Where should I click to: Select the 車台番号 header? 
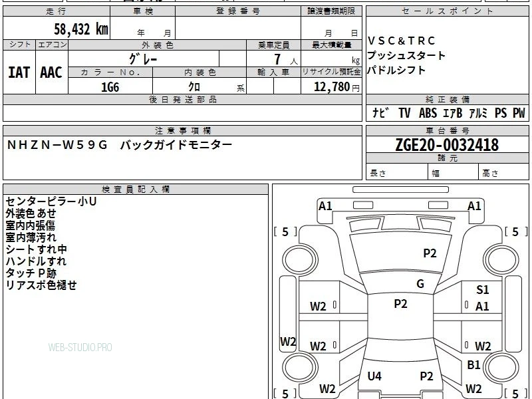pos(447,130)
